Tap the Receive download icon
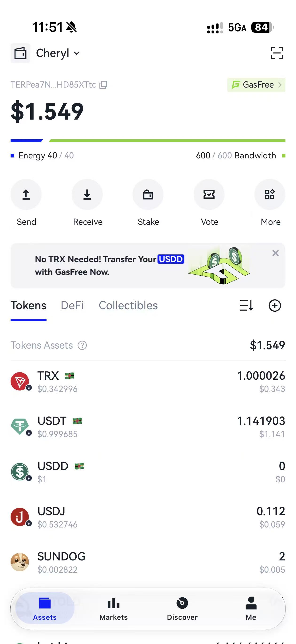The image size is (296, 644). click(x=87, y=194)
